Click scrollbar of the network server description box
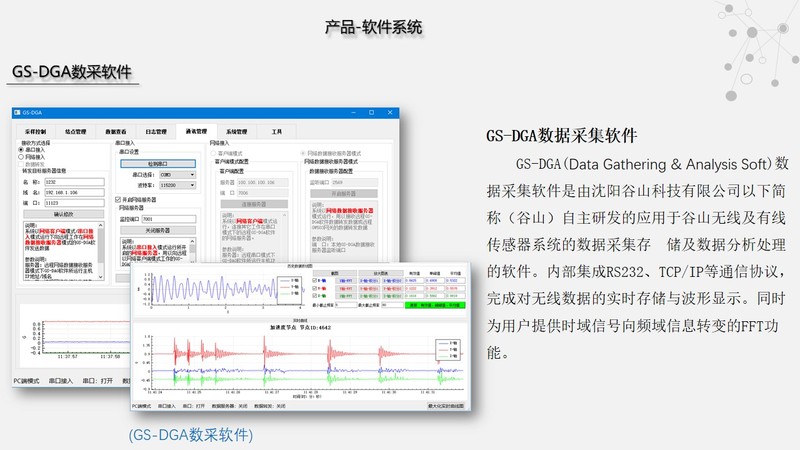 (x=192, y=251)
